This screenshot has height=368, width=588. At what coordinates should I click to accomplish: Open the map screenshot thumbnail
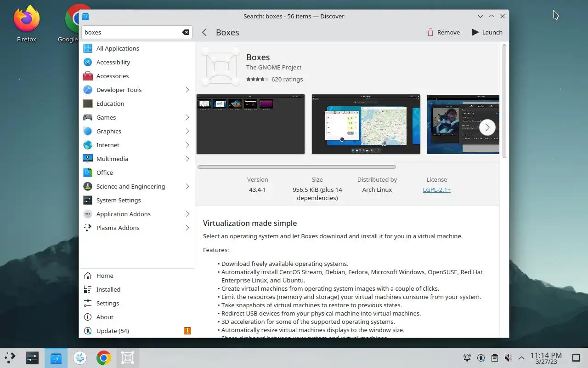(366, 124)
